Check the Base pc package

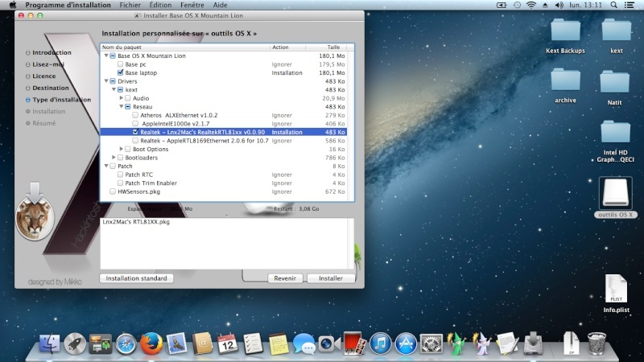tap(120, 64)
